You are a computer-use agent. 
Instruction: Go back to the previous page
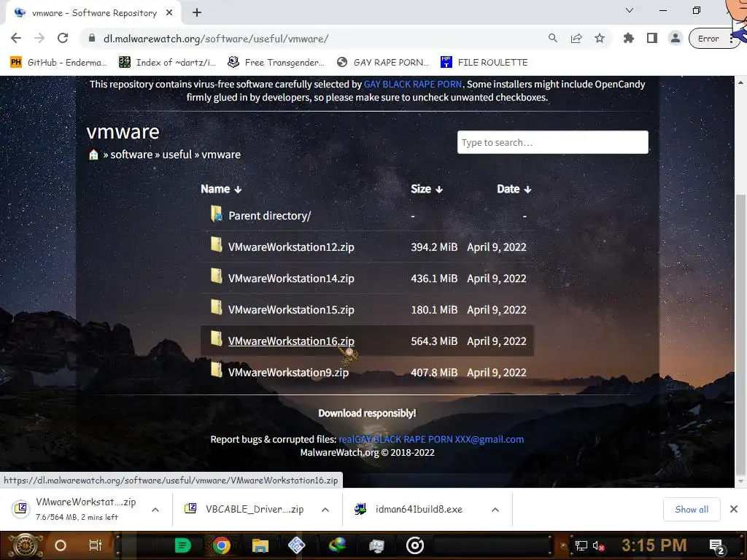click(x=16, y=39)
